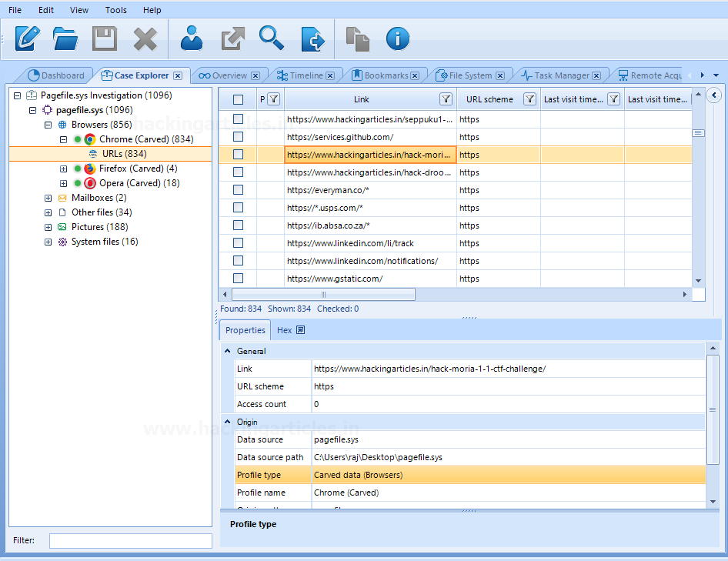This screenshot has width=728, height=561.
Task: Switch to the Dashboard tab
Action: (56, 75)
